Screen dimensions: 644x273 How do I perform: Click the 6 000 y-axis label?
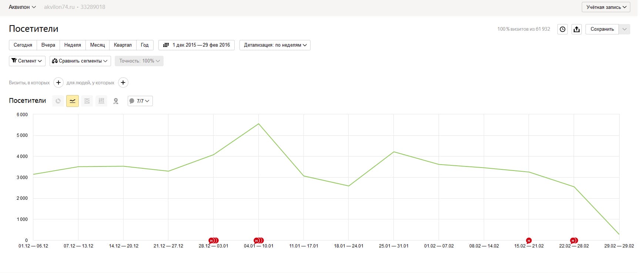point(22,115)
